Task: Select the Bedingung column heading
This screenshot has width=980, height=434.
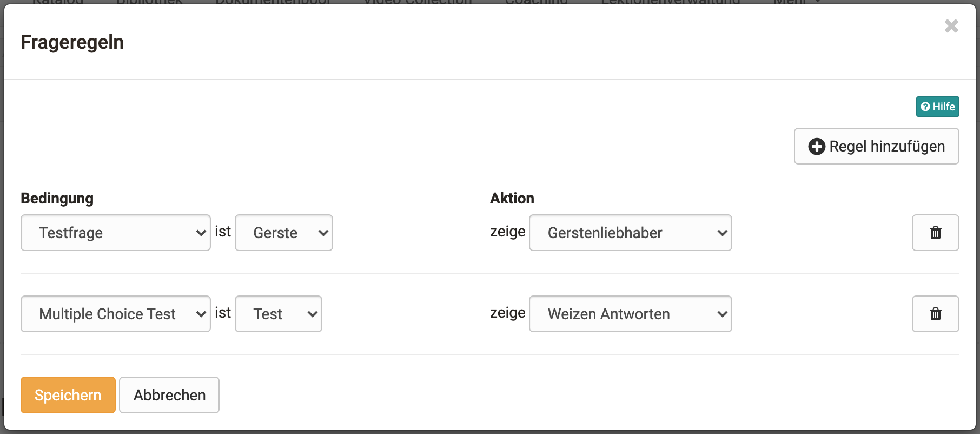Action: [57, 198]
